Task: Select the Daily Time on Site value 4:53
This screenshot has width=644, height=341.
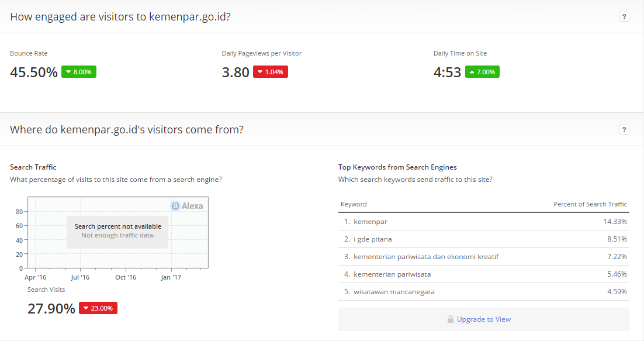Action: 447,73
